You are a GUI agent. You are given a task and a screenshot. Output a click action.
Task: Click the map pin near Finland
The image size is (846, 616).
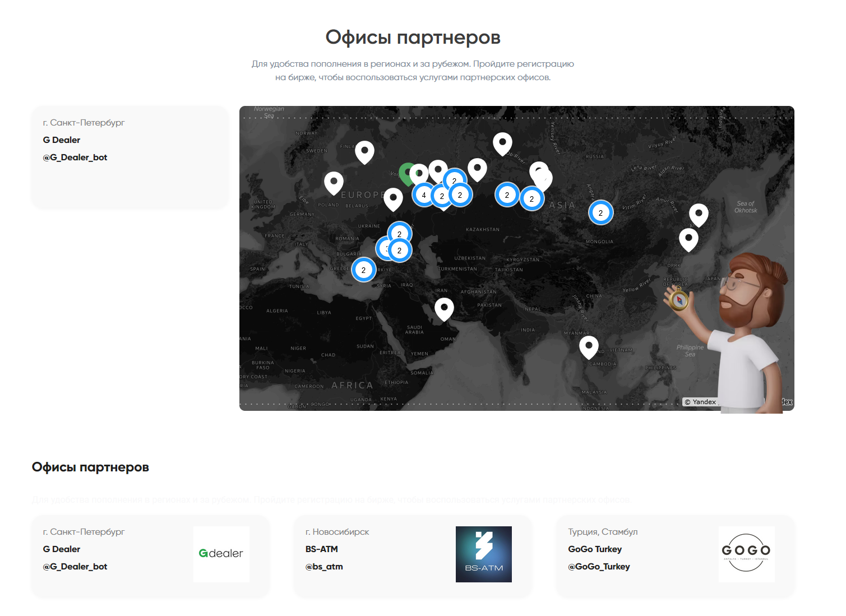[x=364, y=150]
